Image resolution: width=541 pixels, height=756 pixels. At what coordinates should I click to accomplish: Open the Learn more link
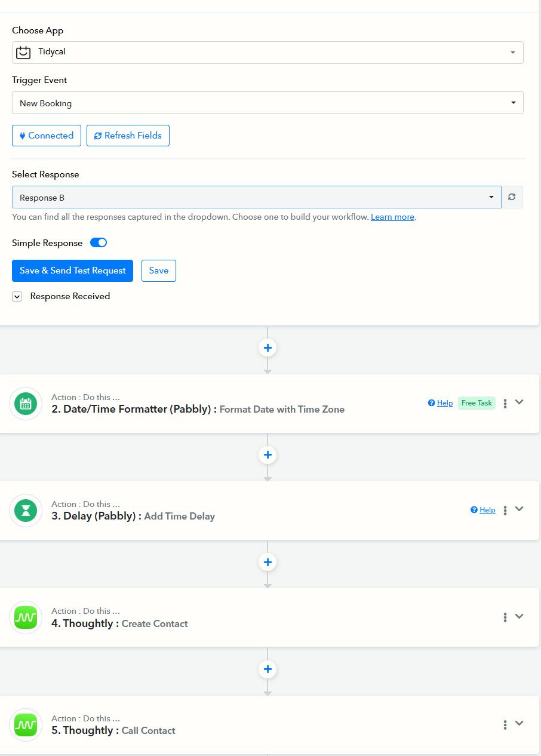coord(392,217)
